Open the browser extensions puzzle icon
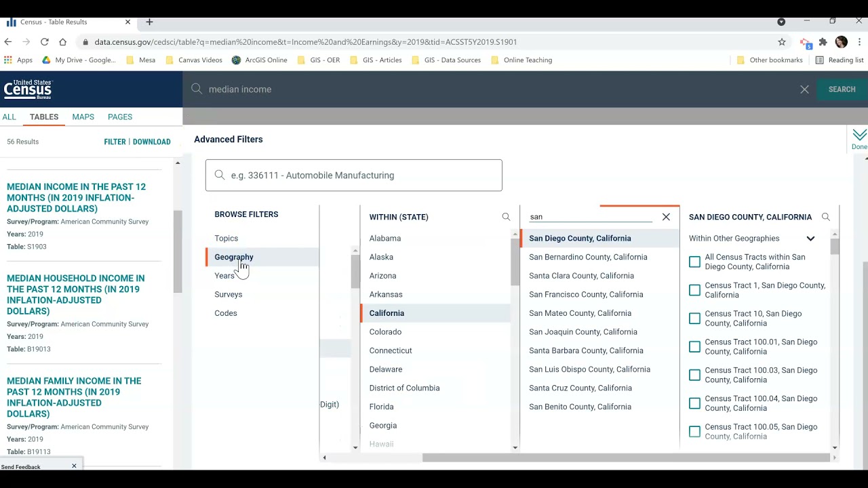 (x=823, y=42)
